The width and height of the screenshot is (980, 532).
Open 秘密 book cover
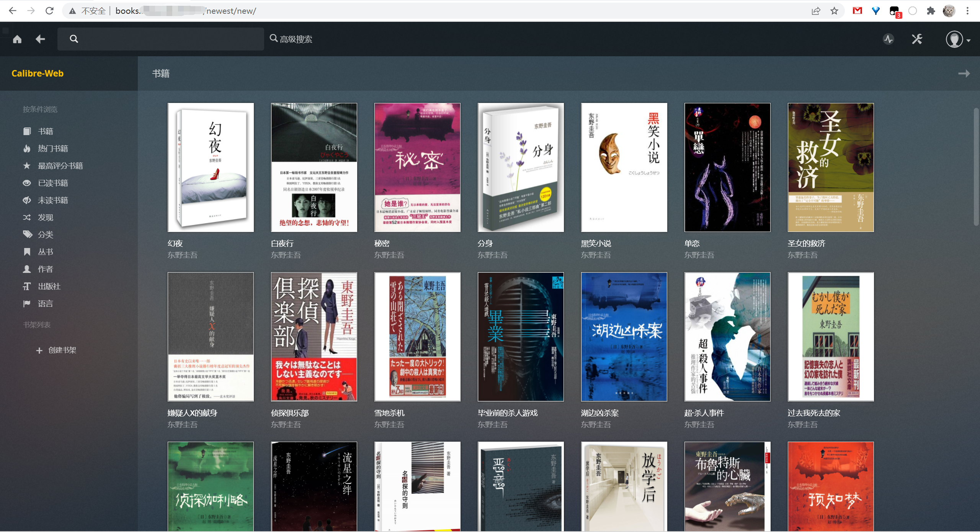coord(418,167)
